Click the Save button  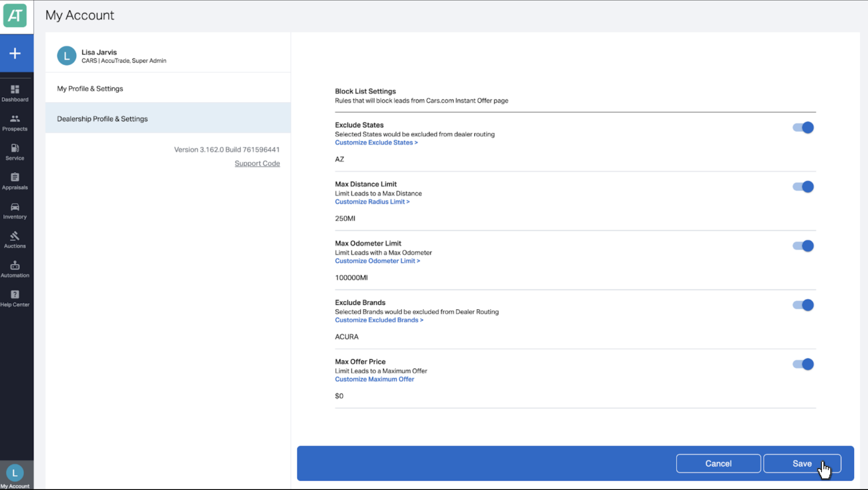pyautogui.click(x=802, y=464)
